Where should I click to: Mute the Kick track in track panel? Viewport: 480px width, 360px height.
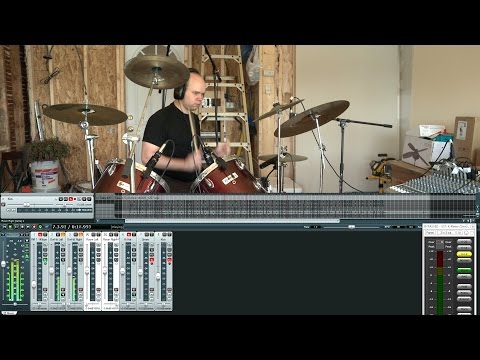(84, 199)
